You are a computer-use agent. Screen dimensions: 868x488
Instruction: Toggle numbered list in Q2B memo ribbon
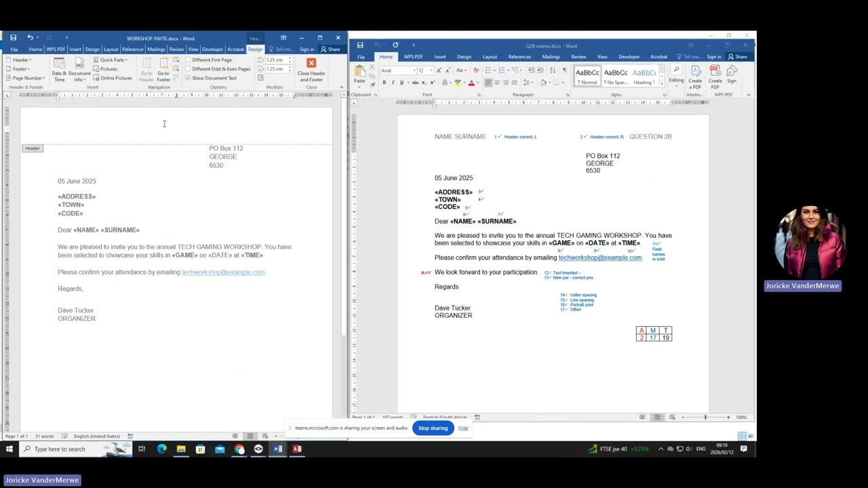(x=502, y=70)
